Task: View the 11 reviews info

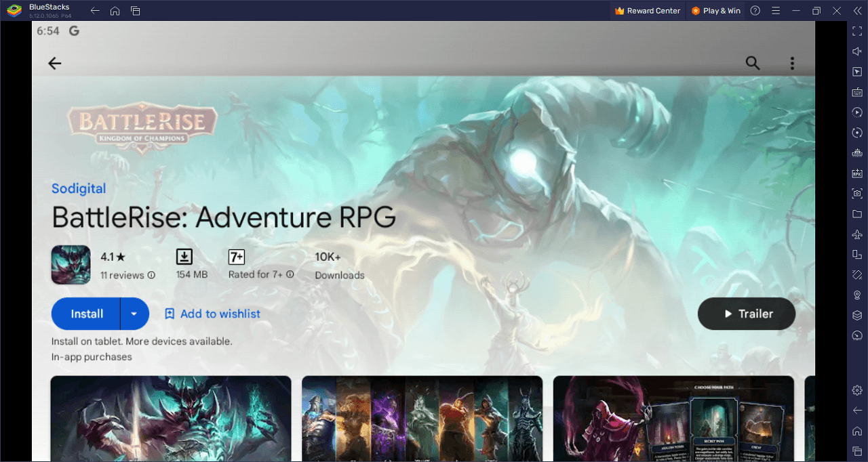Action: (x=127, y=275)
